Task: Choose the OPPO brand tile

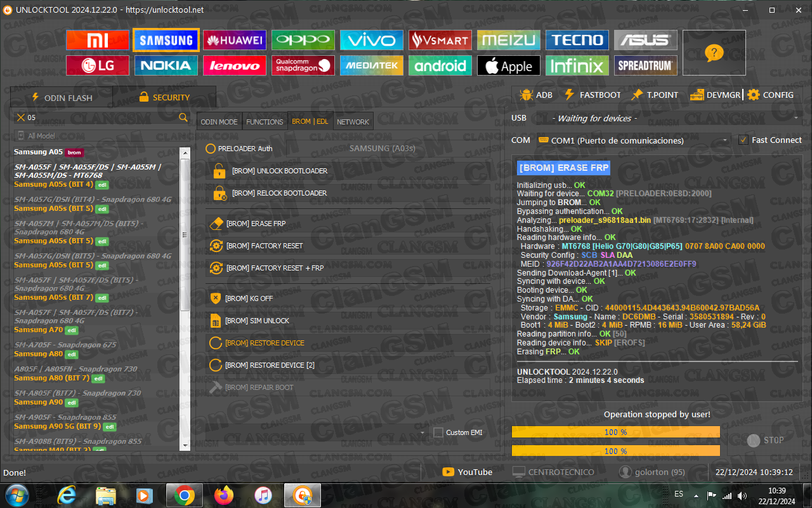Action: click(303, 40)
